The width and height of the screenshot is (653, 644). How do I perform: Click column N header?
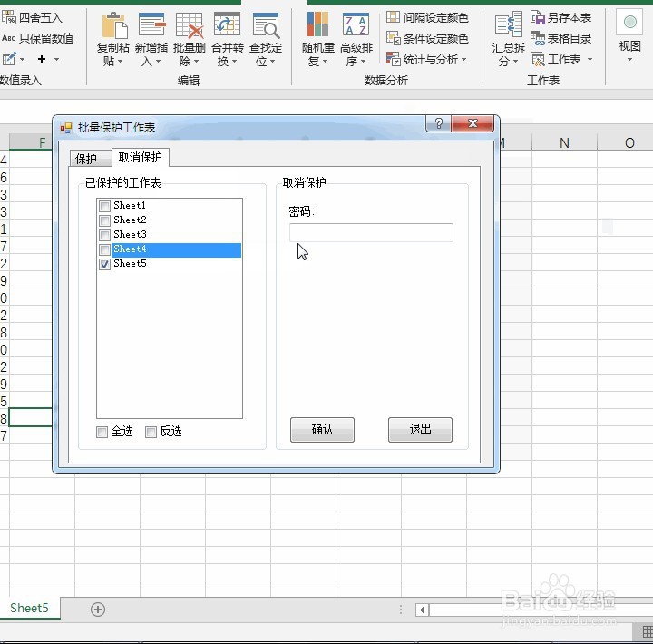tap(564, 143)
